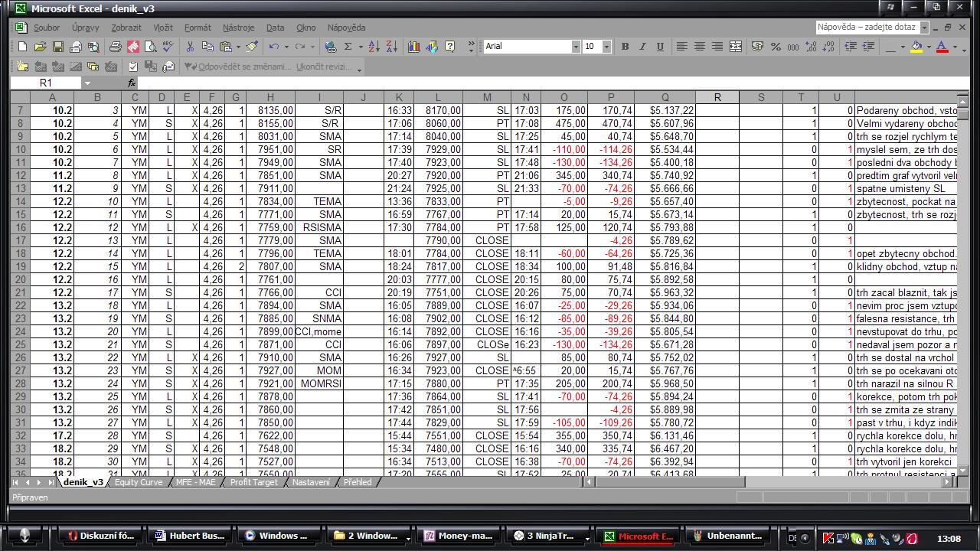Open the Drawing toolbar
This screenshot has width=980, height=551.
tap(432, 47)
